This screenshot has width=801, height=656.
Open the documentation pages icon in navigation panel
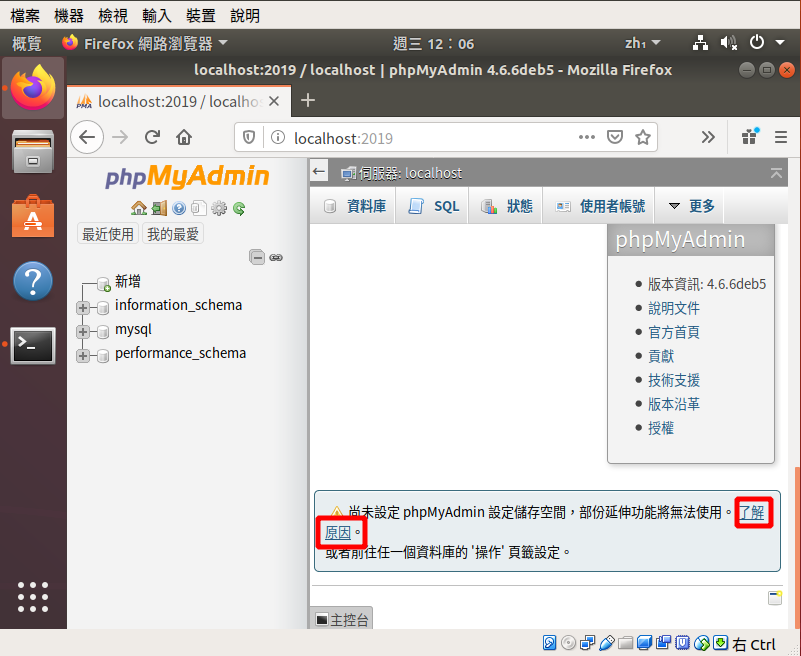point(199,208)
